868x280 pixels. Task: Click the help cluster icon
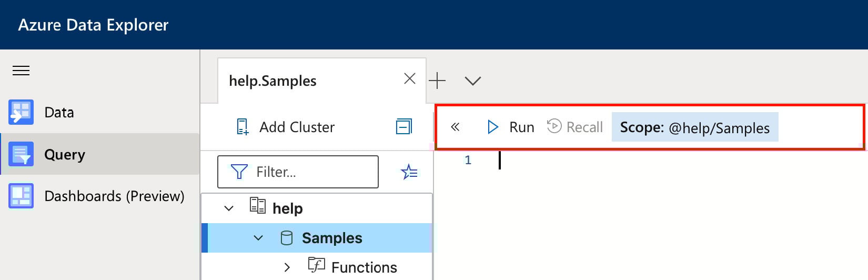(258, 206)
